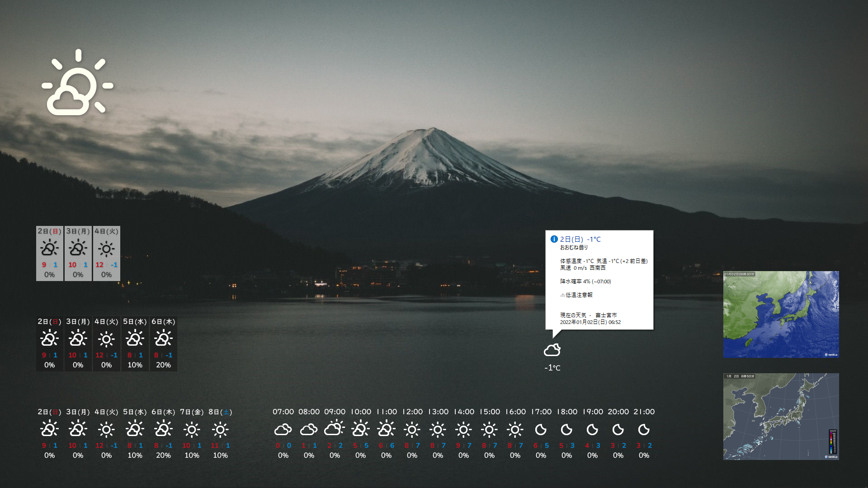Viewport: 868px width, 488px height.
Task: Click the 12:00 sunny forecast icon
Action: pyautogui.click(x=412, y=429)
